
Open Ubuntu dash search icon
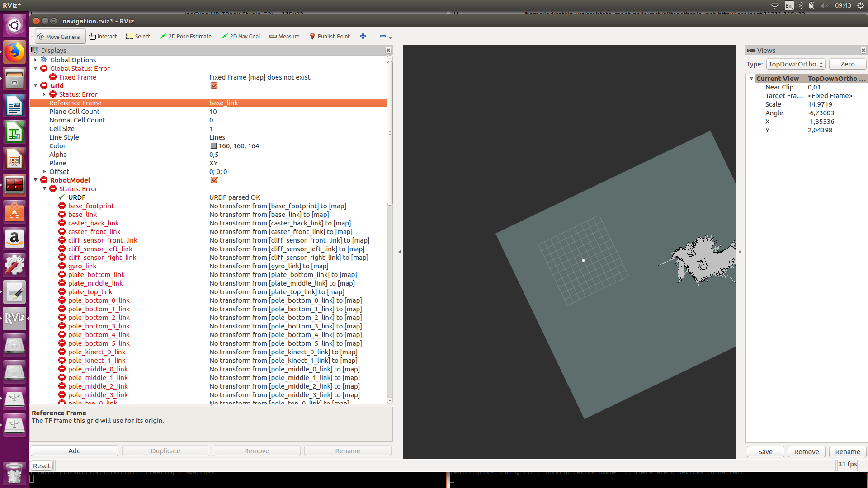14,25
